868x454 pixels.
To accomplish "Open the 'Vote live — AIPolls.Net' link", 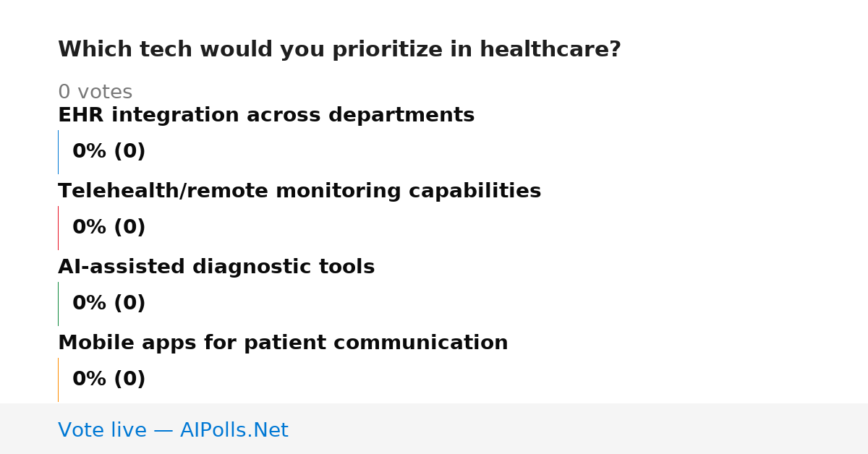I will 173,431.
